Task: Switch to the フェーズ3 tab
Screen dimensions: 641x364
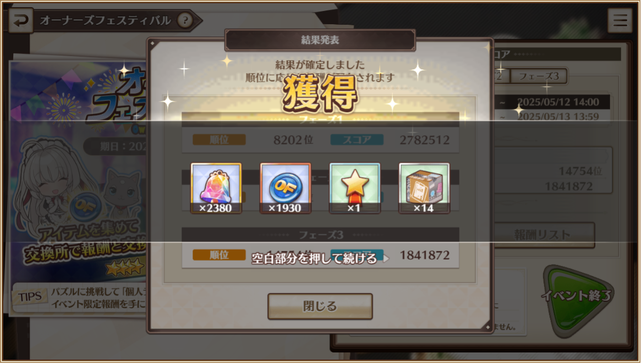Action: click(539, 76)
